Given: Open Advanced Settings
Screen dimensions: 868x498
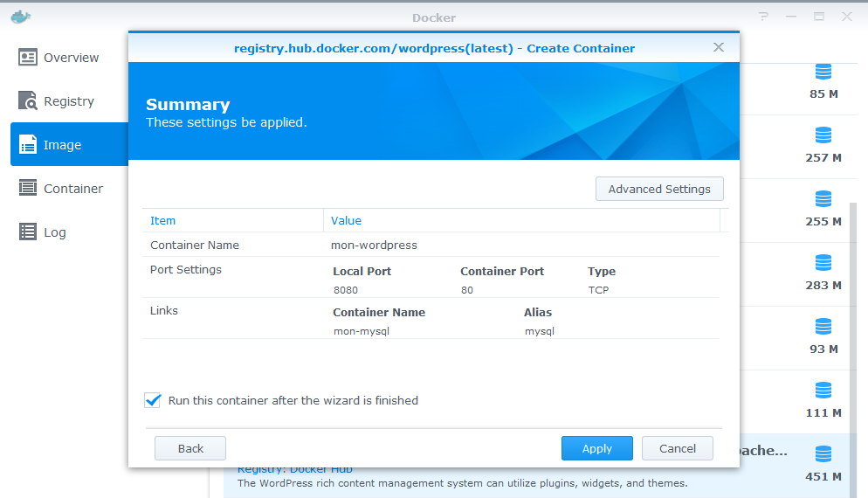Looking at the screenshot, I should click(659, 189).
